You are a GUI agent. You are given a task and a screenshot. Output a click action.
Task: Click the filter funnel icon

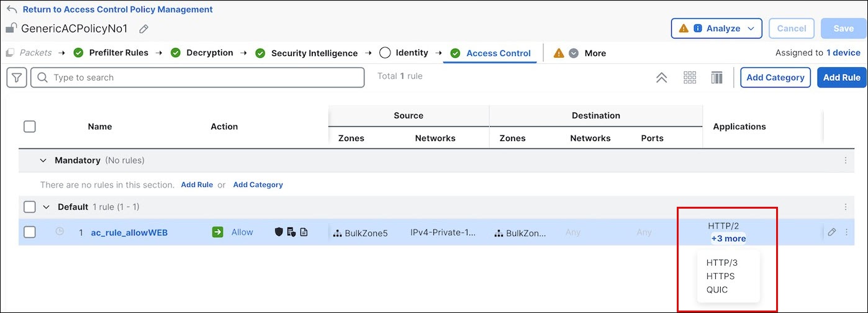[x=16, y=78]
